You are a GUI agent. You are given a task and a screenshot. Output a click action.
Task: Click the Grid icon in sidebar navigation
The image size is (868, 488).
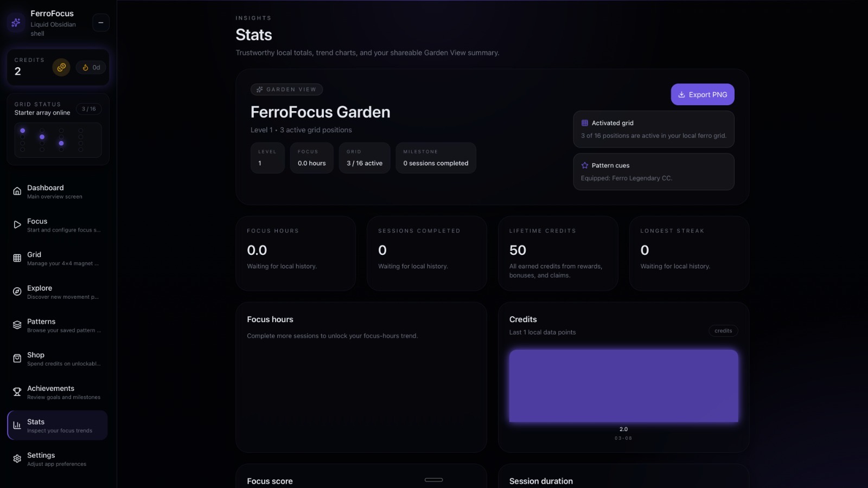pyautogui.click(x=17, y=258)
